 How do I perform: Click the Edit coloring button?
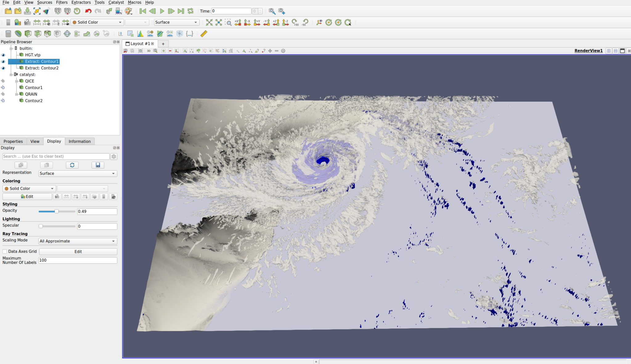click(x=27, y=196)
